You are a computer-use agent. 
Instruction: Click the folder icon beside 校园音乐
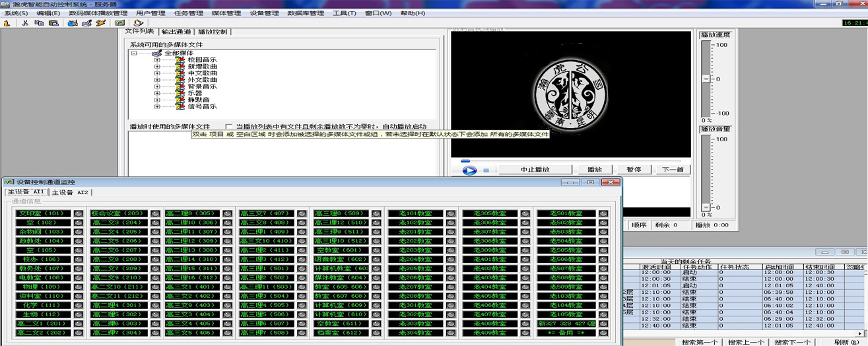point(180,60)
